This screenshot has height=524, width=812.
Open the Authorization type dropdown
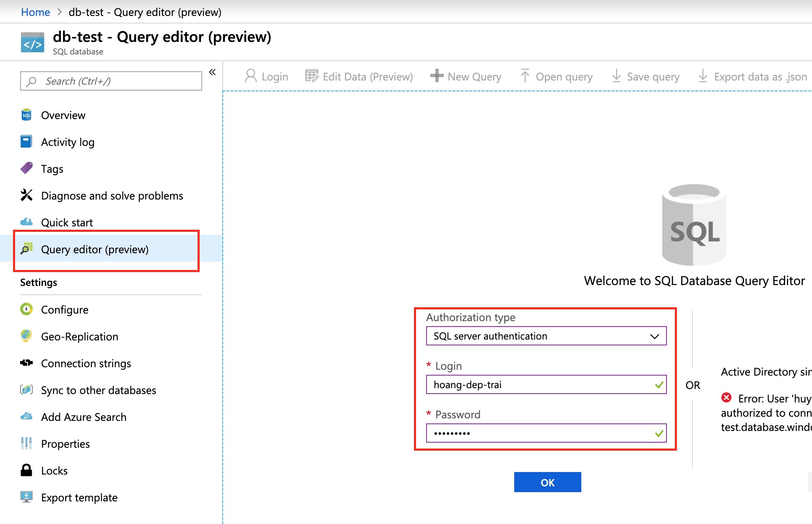546,336
